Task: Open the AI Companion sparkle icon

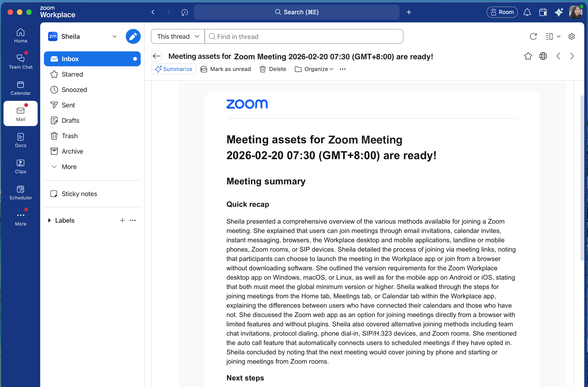Action: (559, 12)
